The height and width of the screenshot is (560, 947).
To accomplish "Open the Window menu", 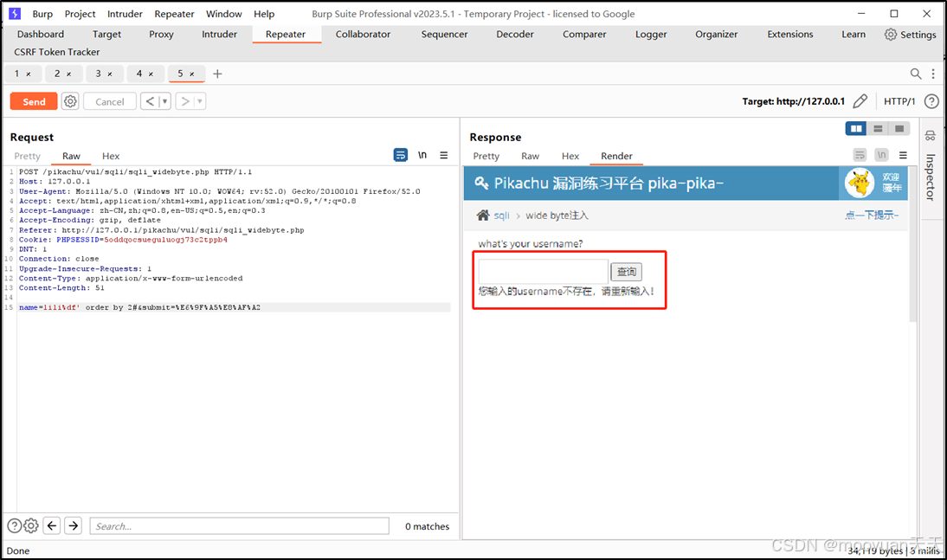I will click(x=224, y=14).
